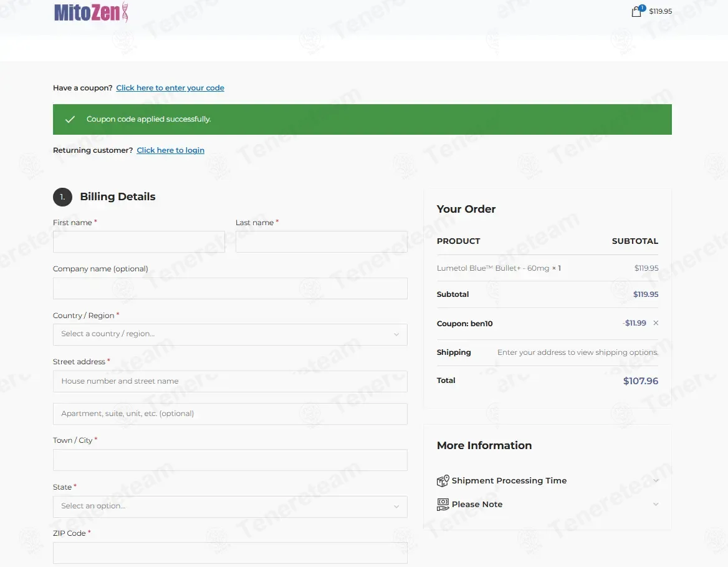This screenshot has height=567, width=728.
Task: Expand the Please Note chevron
Action: pyautogui.click(x=656, y=504)
